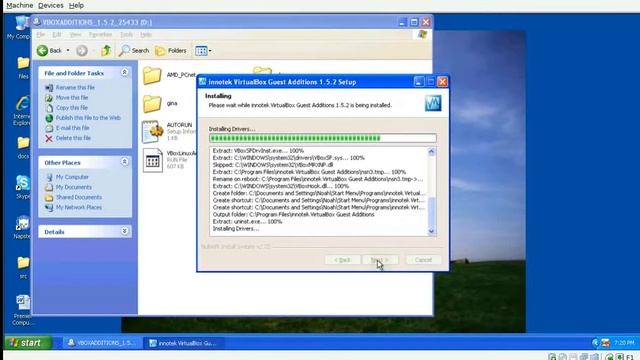
Task: Select 'Output folder' log line
Action: 293,214
